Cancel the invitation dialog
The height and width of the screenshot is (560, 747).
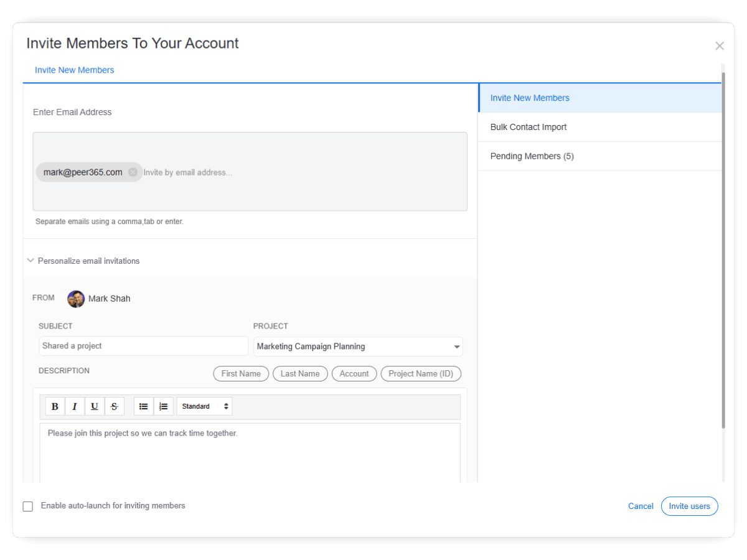641,506
